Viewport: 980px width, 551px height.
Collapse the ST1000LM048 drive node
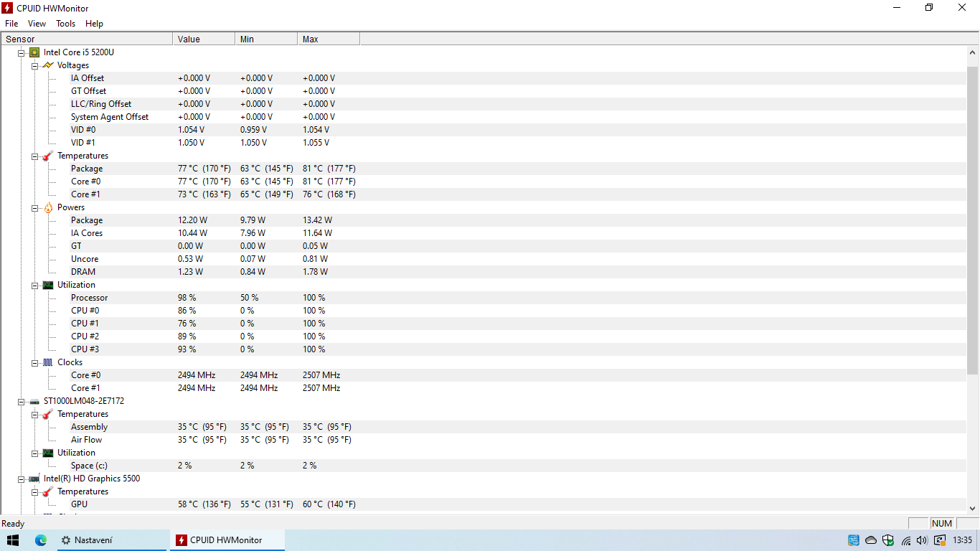22,401
